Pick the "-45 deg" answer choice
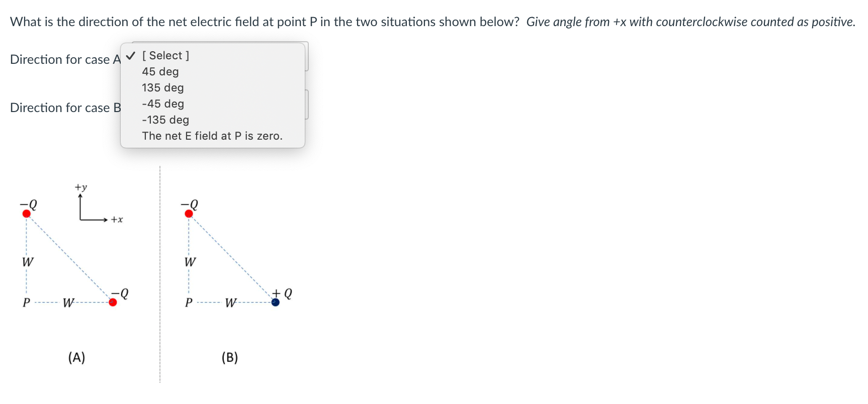868x404 pixels. pyautogui.click(x=162, y=104)
